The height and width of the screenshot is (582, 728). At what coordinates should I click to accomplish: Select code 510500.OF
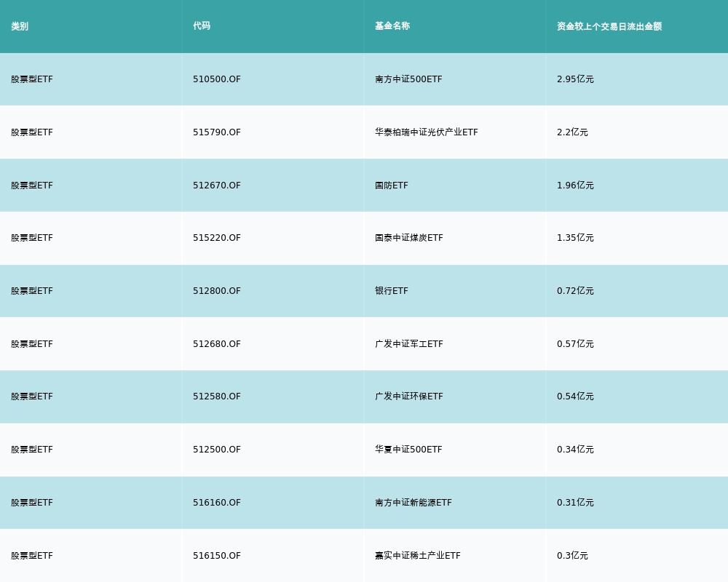coord(217,79)
